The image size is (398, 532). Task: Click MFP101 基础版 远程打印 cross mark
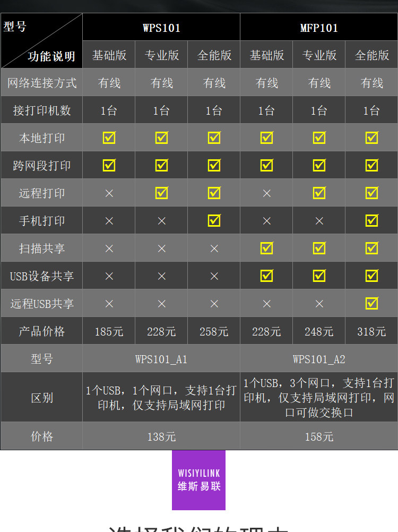tap(267, 193)
